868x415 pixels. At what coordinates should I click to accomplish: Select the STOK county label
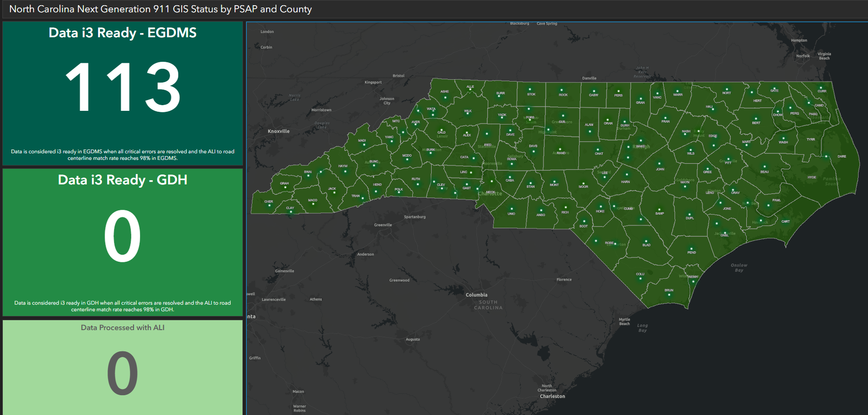tap(531, 94)
